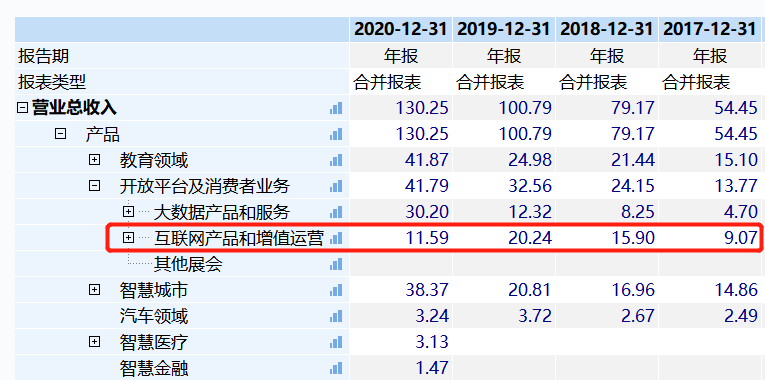
Task: Open chart icon for 智慧医疗 row
Action: click(x=336, y=342)
